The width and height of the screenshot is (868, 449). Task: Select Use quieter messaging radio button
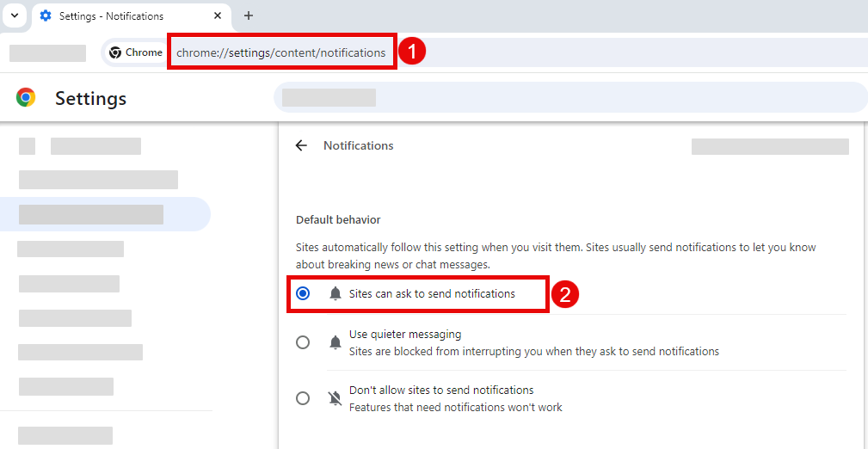303,342
